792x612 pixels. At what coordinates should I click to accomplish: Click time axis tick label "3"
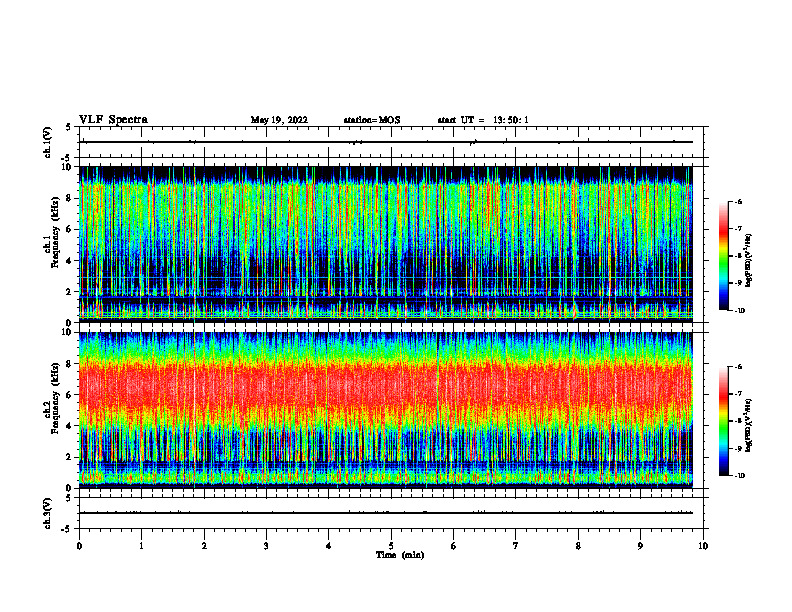(x=266, y=546)
